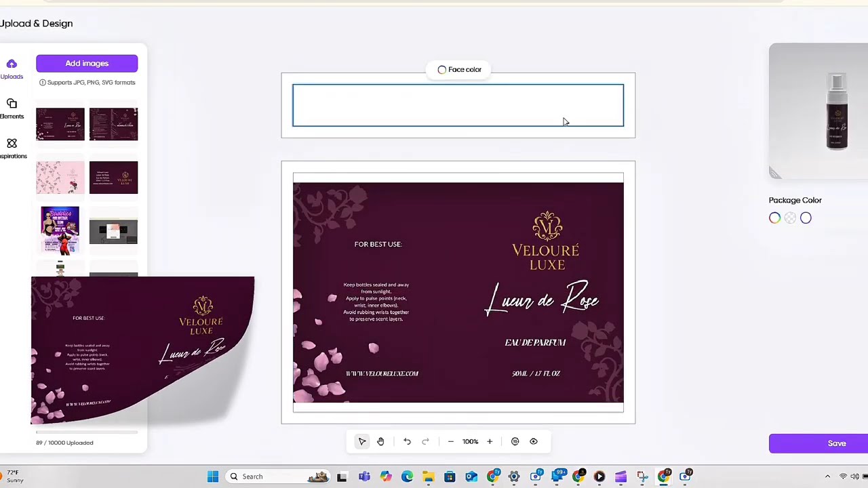Click the Add images button
The height and width of the screenshot is (488, 868).
coord(87,63)
